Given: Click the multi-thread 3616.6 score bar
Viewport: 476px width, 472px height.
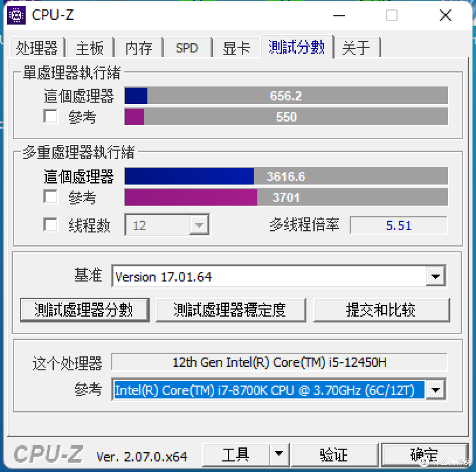Looking at the screenshot, I should 286,176.
